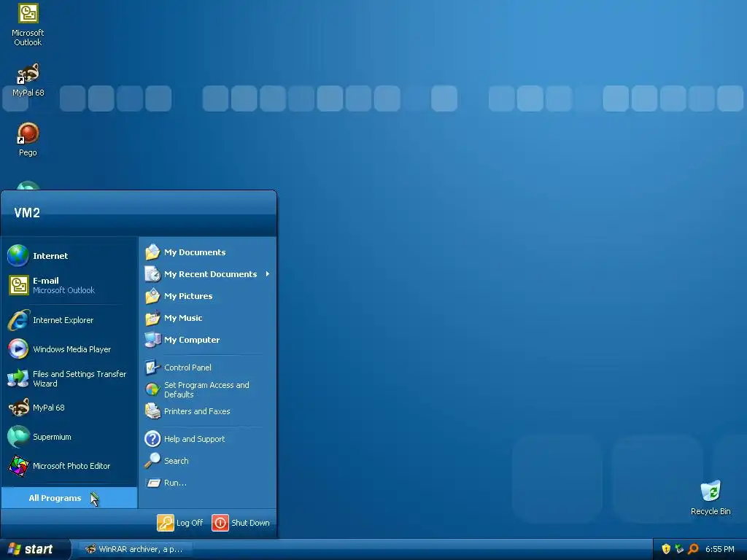The height and width of the screenshot is (560, 747).
Task: Launch Internet Explorer from Start menu
Action: click(x=69, y=320)
